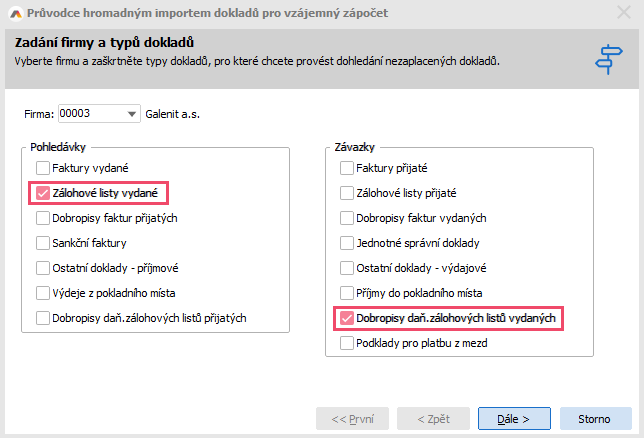
Task: Close the wizard dialog window
Action: click(623, 14)
